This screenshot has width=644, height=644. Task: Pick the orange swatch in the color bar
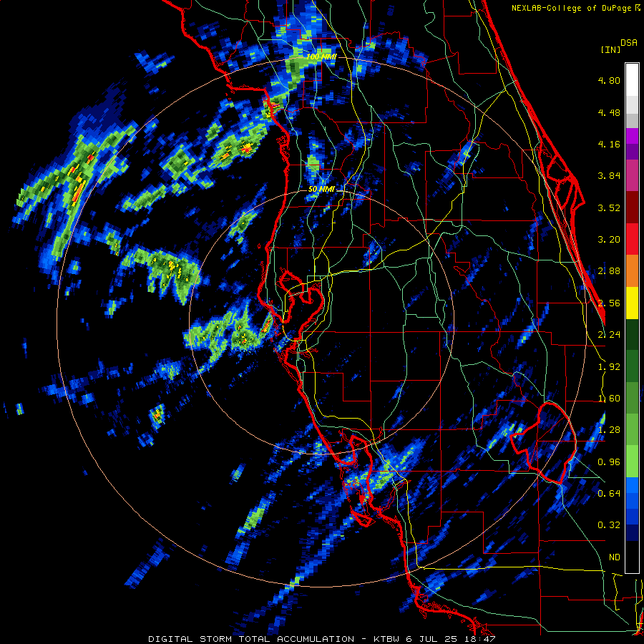point(632,271)
